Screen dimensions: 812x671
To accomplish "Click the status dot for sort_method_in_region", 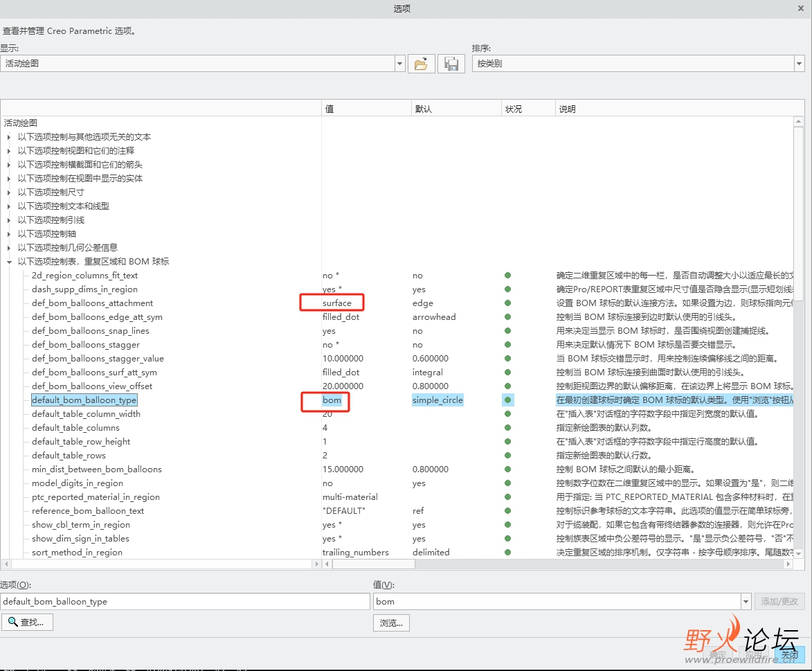I will (507, 553).
